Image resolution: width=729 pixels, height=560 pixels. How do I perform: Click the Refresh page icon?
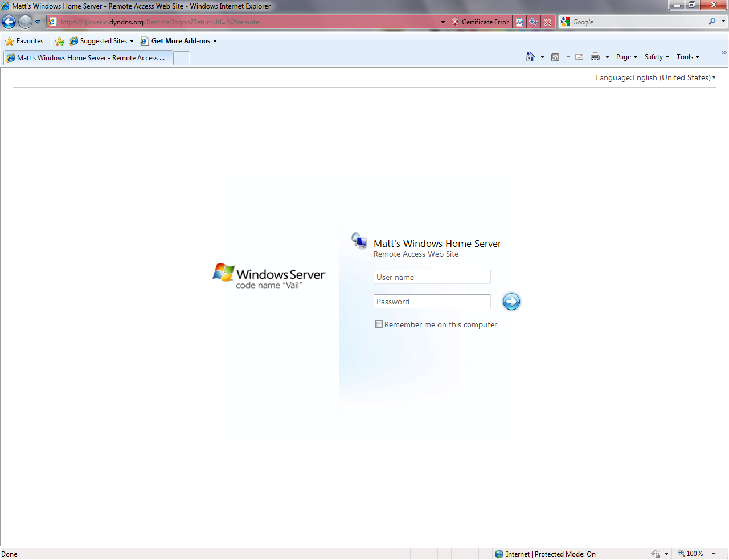534,22
